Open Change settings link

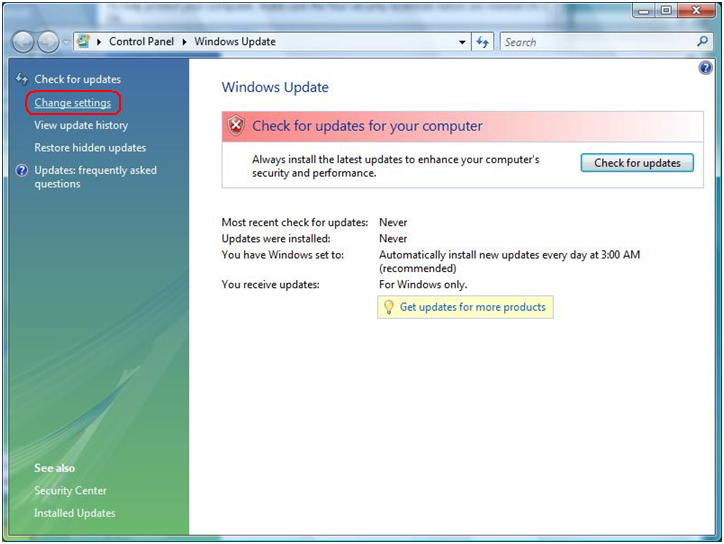(72, 103)
